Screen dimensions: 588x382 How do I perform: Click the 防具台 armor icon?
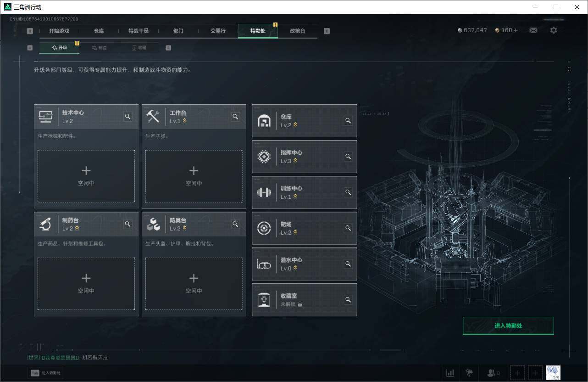click(x=153, y=224)
